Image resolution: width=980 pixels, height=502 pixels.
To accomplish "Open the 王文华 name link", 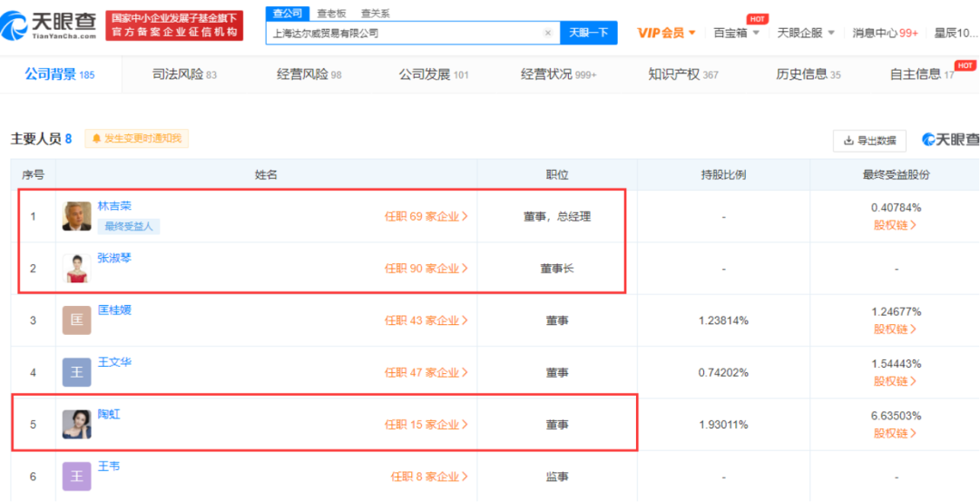I will (x=114, y=362).
